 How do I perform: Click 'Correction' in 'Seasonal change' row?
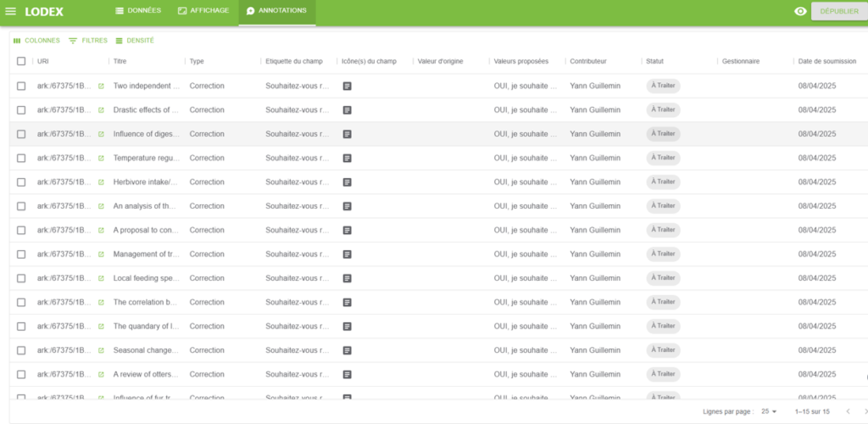[x=207, y=350]
